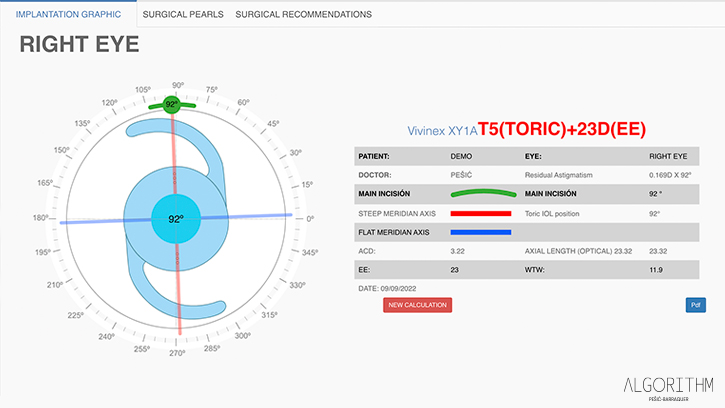Click the 270° dial label

[177, 353]
